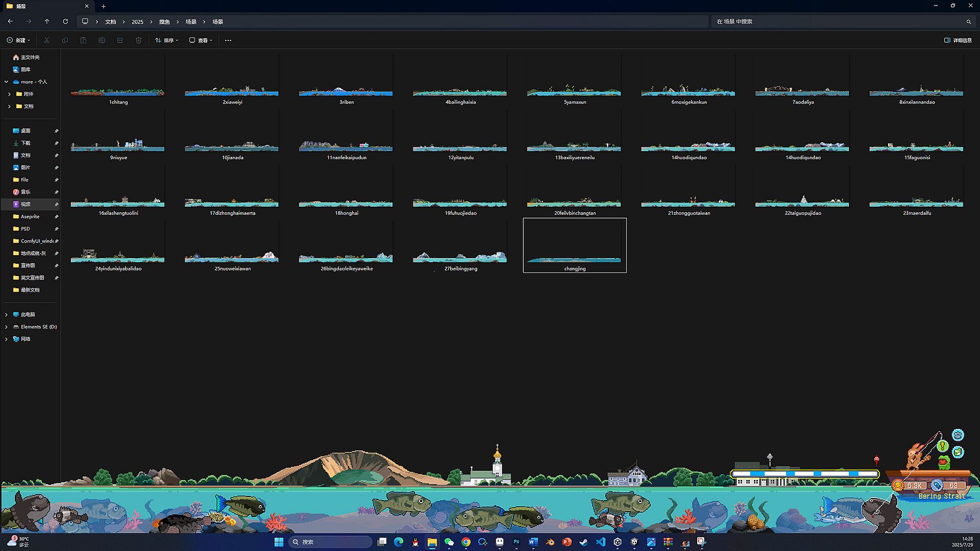Open the view (查看) dropdown
This screenshot has height=551, width=980.
coord(201,40)
